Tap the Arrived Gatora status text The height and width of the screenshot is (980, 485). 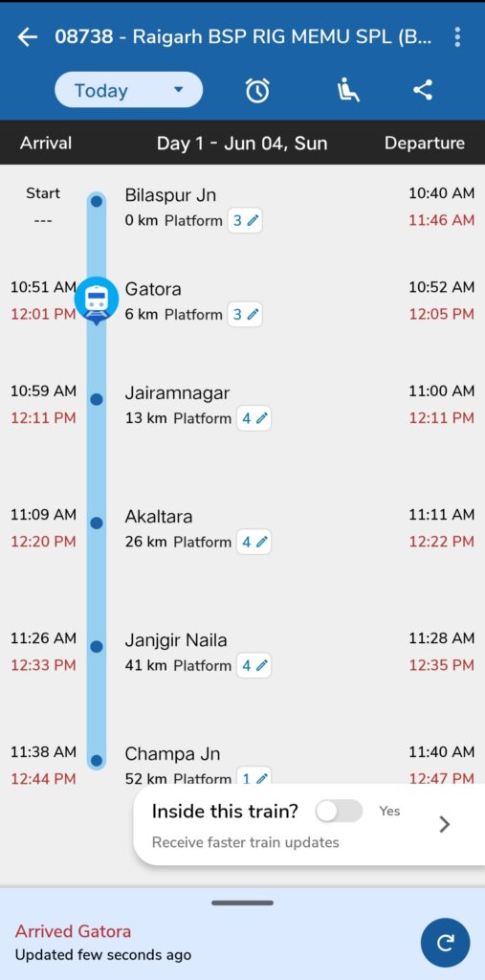[73, 931]
